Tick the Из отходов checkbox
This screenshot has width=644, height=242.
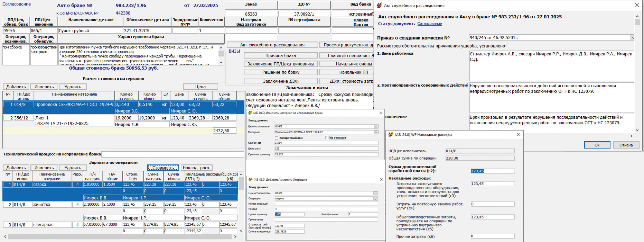327,138
